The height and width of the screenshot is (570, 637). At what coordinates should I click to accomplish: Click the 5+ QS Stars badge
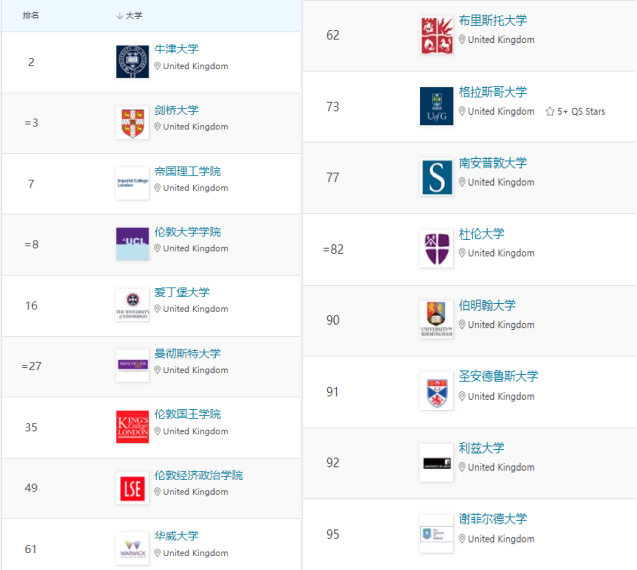point(575,112)
